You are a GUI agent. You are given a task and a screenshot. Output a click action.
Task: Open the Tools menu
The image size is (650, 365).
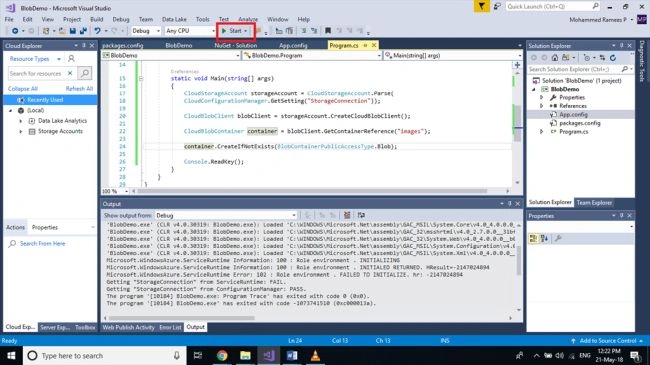tap(202, 19)
